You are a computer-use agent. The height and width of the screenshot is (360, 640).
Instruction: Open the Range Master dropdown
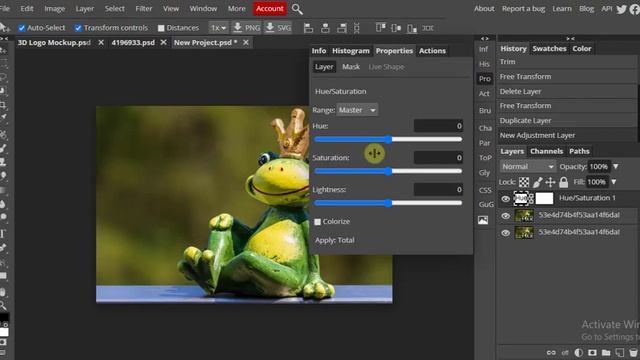coord(357,110)
